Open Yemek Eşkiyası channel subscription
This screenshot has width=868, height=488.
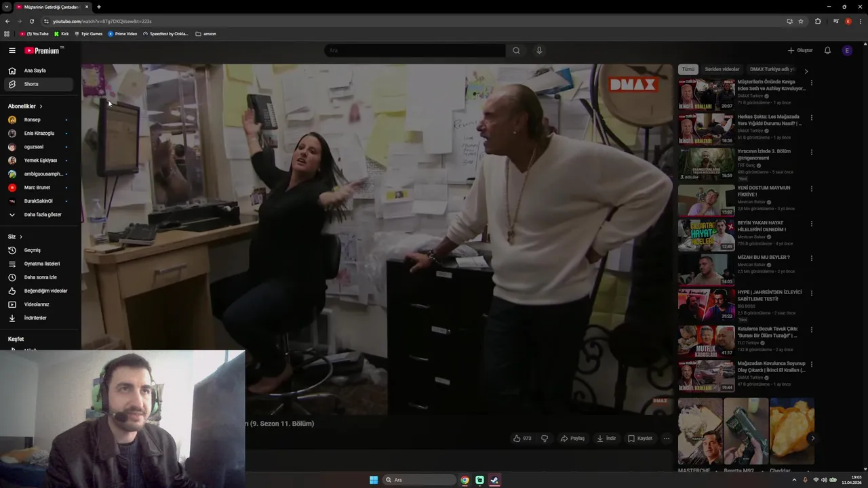[38, 161]
